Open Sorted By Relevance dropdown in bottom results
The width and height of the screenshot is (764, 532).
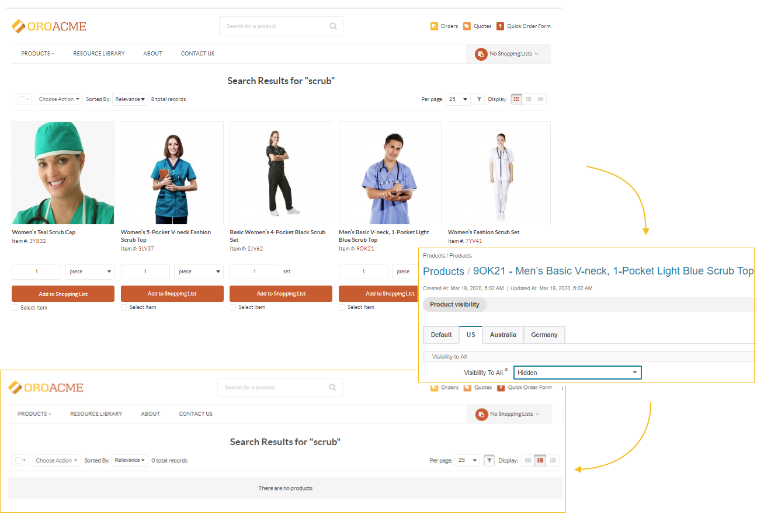pyautogui.click(x=130, y=460)
